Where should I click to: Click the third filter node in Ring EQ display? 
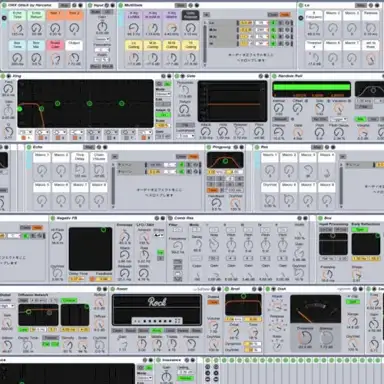click(x=57, y=104)
